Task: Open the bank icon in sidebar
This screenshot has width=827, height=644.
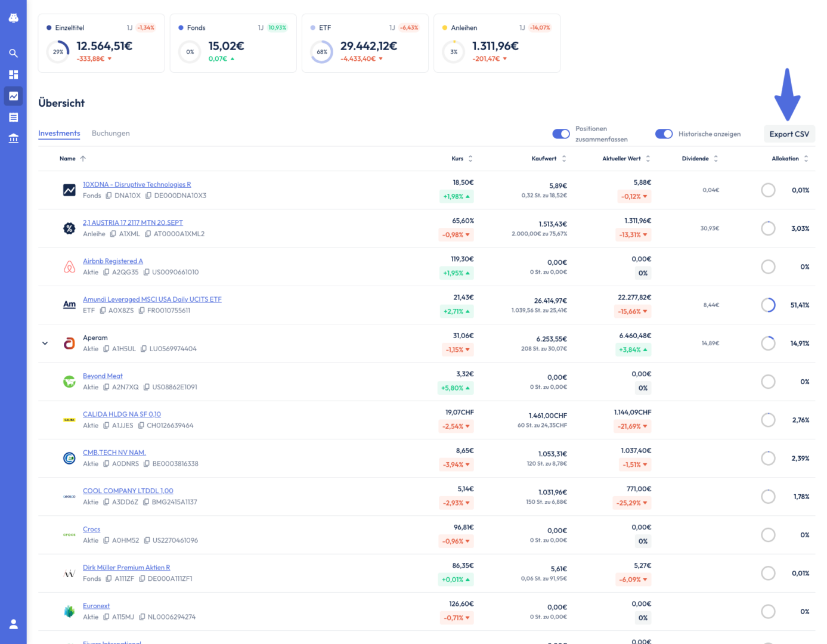Action: tap(13, 138)
